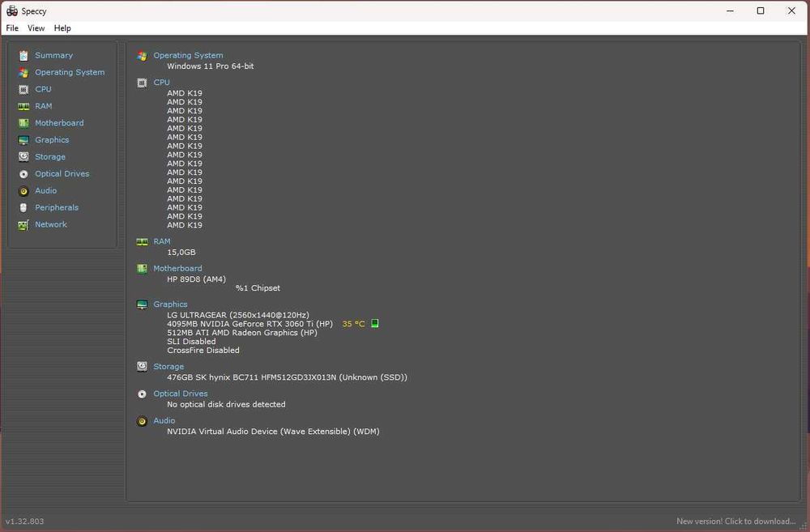Click '%1 Chipset' text under Motherboard
The image size is (810, 532).
pyautogui.click(x=258, y=288)
